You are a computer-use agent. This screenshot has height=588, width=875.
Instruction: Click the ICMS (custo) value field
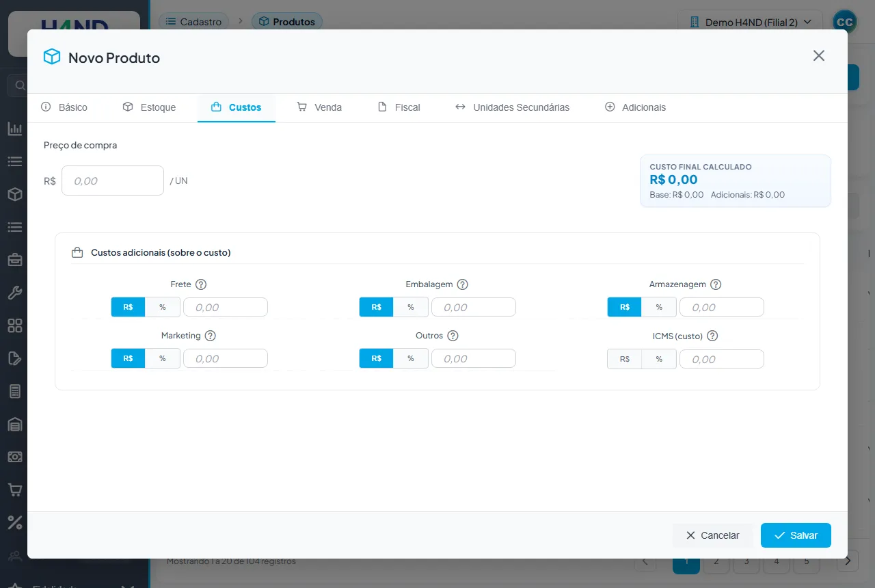click(722, 359)
